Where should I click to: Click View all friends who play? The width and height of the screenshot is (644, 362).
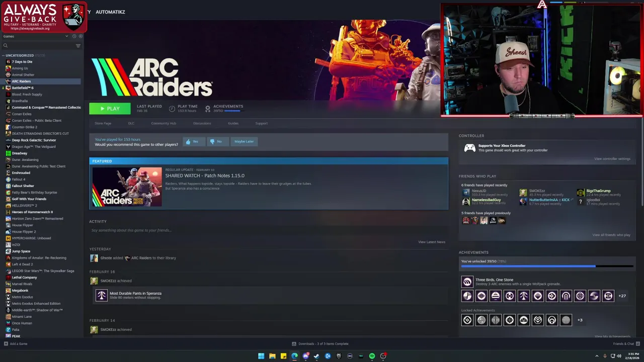[x=611, y=235]
